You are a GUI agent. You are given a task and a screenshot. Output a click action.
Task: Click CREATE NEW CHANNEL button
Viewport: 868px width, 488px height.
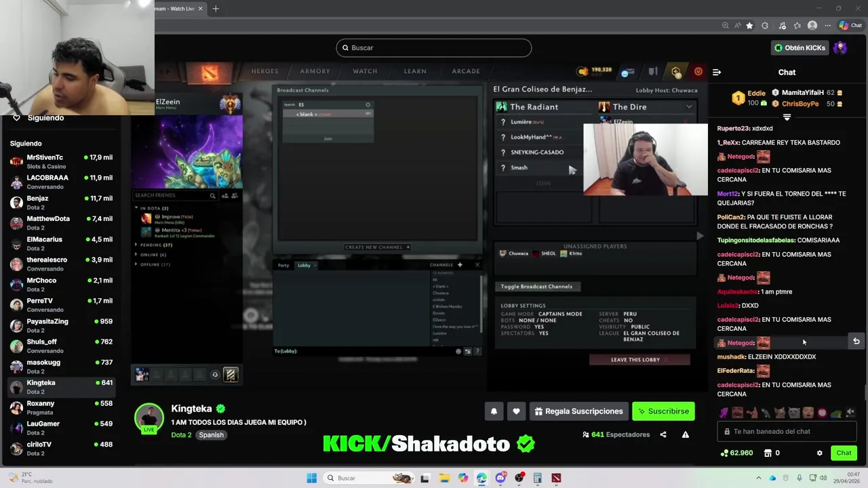click(377, 247)
